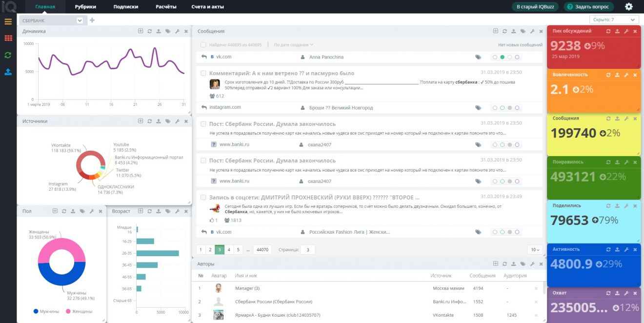Click the Сообщения column header in Авторы table

tap(483, 276)
